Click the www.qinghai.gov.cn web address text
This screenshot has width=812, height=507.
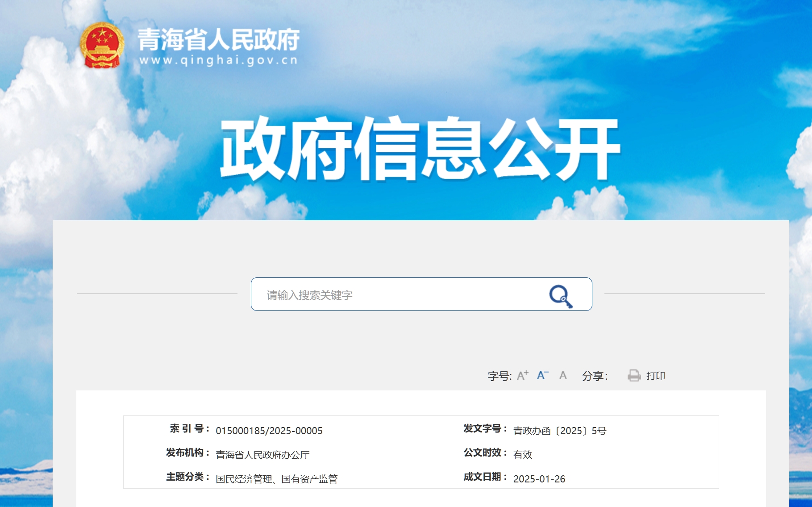pyautogui.click(x=218, y=60)
